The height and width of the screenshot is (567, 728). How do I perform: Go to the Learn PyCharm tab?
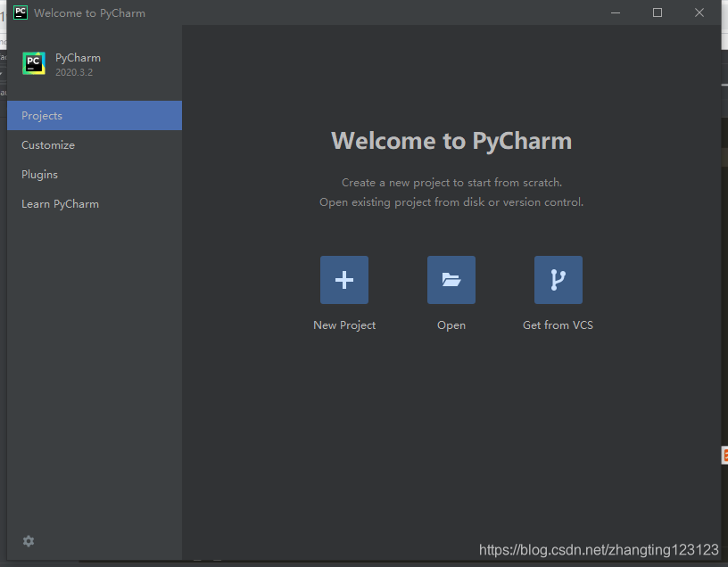pos(95,204)
